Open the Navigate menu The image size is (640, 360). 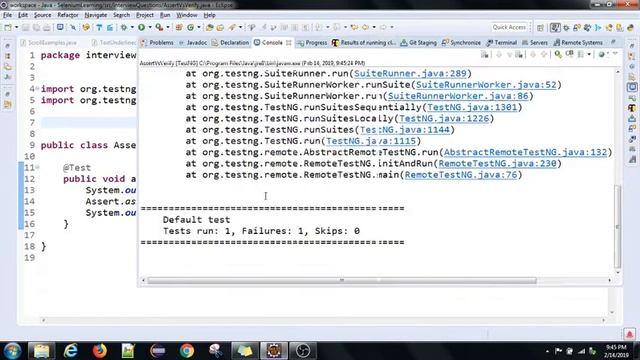click(x=96, y=15)
